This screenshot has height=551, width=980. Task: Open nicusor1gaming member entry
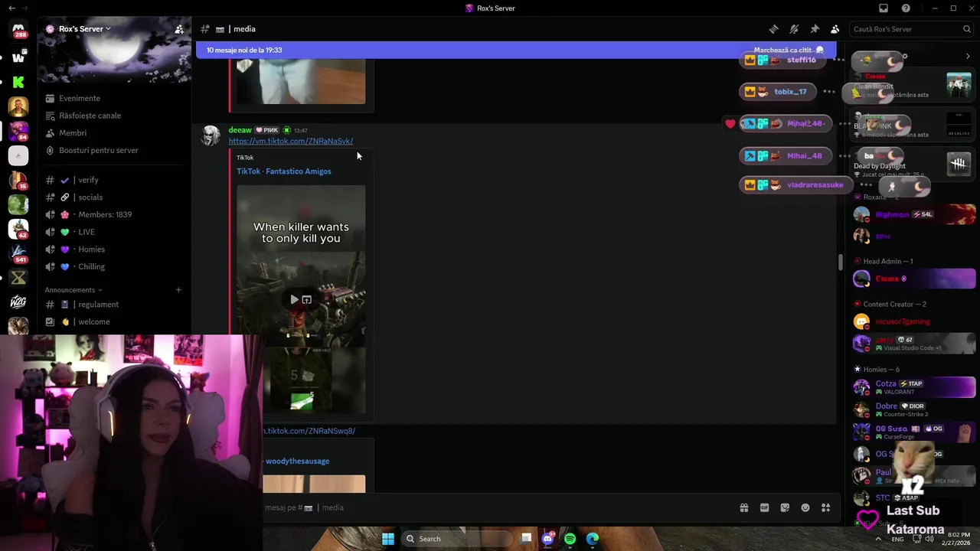915,321
